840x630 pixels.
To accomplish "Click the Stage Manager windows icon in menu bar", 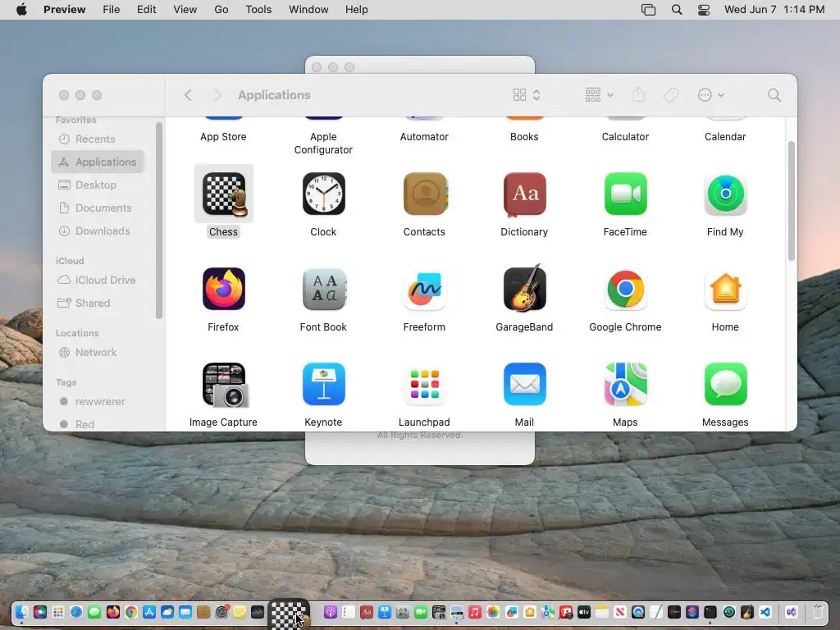I will point(648,10).
